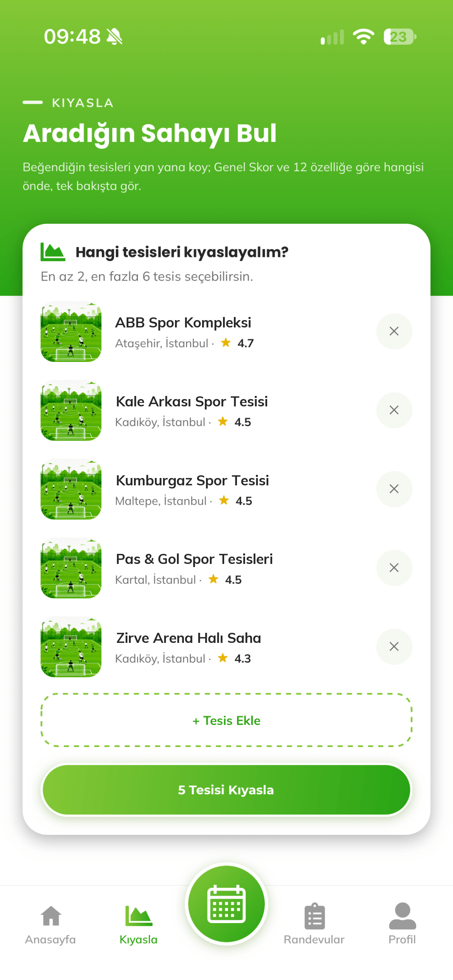This screenshot has height=980, width=453.
Task: Open Kale Arkası Spor Tesisi thumbnail
Action: (x=71, y=410)
